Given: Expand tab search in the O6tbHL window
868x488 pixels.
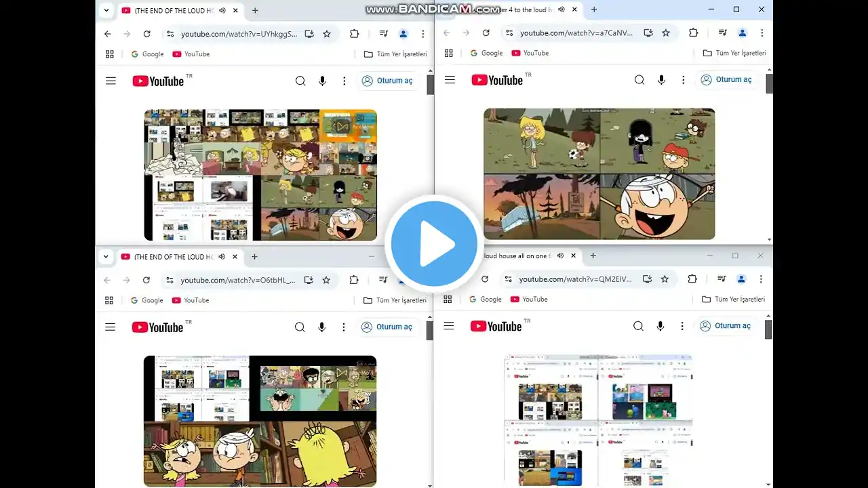Looking at the screenshot, I should (106, 257).
